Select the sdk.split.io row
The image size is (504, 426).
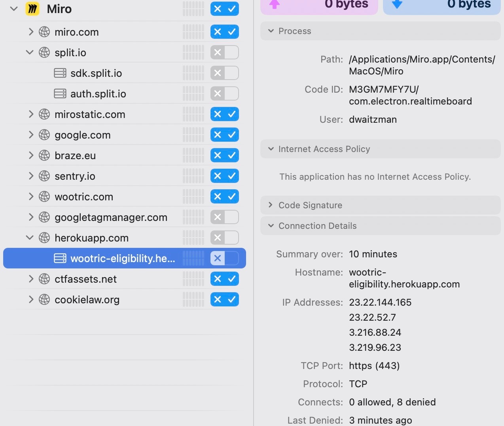pyautogui.click(x=125, y=73)
